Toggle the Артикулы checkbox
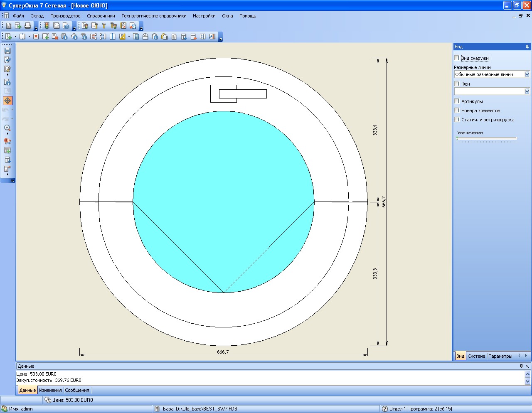Screen dimensions: 532x413 tap(457, 101)
